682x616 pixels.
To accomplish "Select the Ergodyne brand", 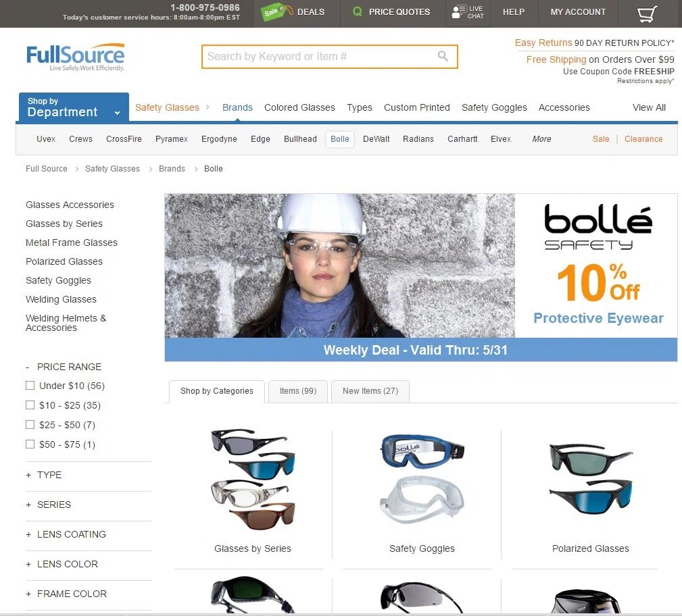I will tap(219, 139).
